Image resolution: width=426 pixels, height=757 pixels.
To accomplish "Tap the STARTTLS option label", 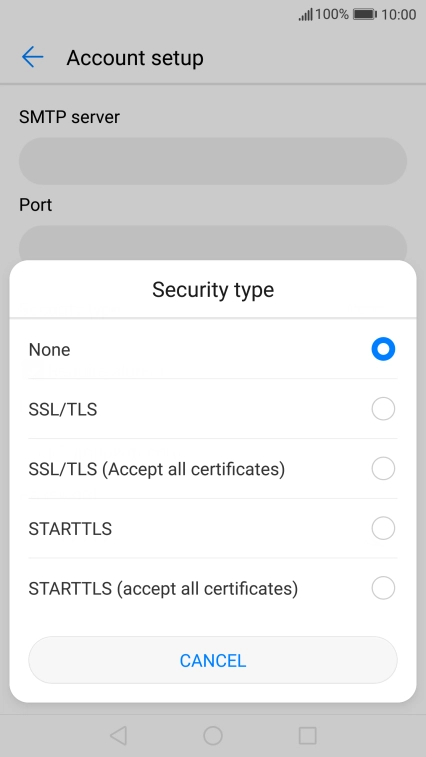I will click(70, 529).
